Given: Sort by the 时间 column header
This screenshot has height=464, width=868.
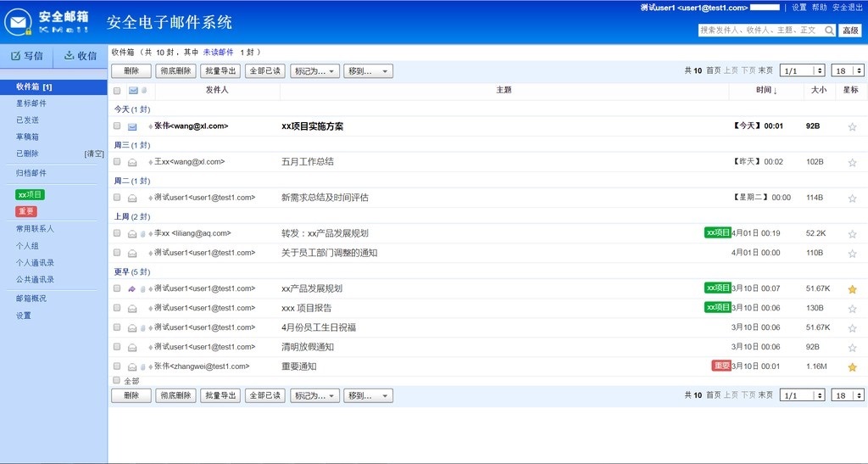Looking at the screenshot, I should pos(766,90).
